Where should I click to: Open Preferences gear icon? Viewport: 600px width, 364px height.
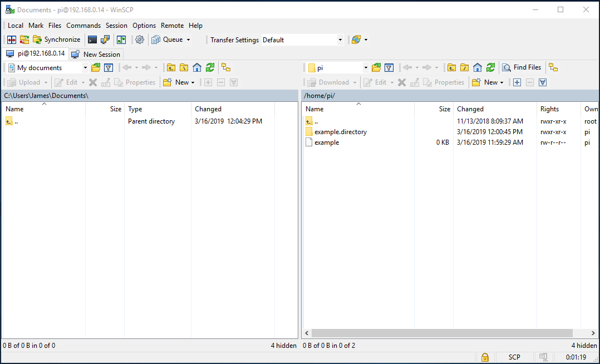tap(140, 40)
